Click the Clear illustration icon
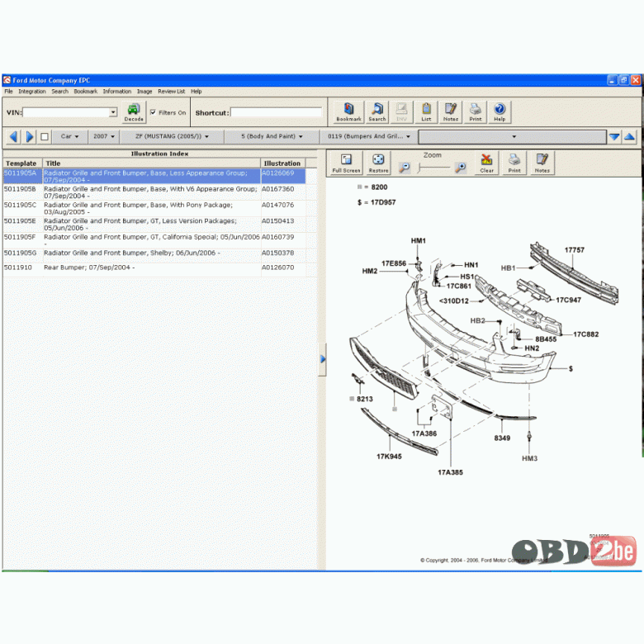 click(486, 163)
